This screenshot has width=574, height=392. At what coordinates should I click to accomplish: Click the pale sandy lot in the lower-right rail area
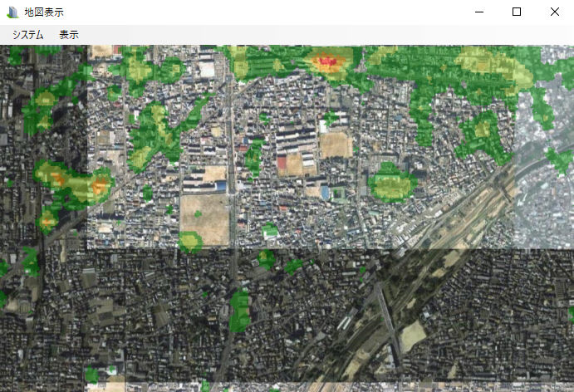413,335
